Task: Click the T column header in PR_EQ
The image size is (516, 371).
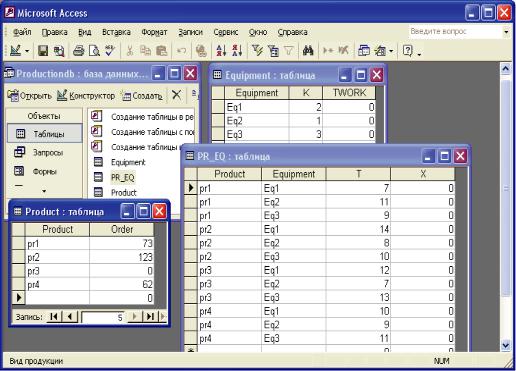Action: pos(358,174)
